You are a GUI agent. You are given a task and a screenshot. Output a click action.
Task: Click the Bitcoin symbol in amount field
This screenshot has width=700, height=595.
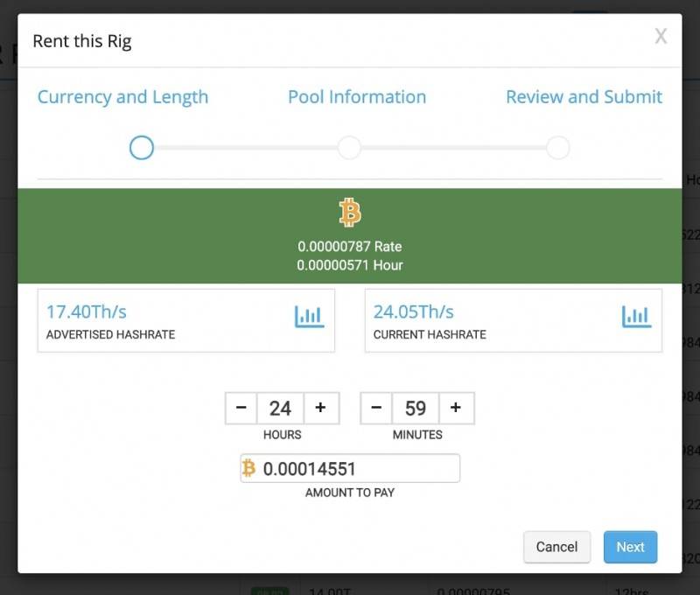coord(248,468)
